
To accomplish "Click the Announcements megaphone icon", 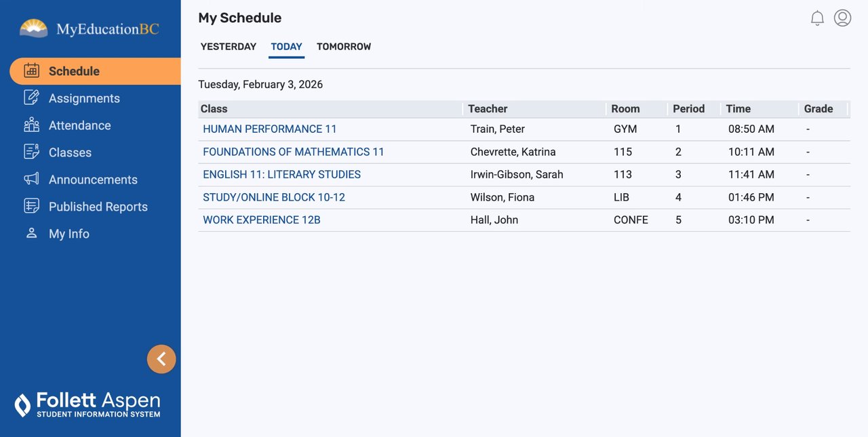I will pos(31,179).
